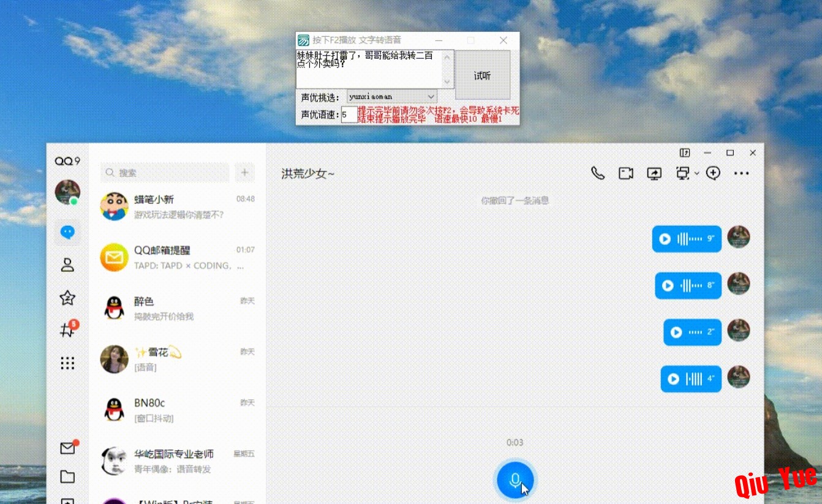This screenshot has height=504, width=822.
Task: Click the ✨雪花 photo avatar
Action: [114, 359]
